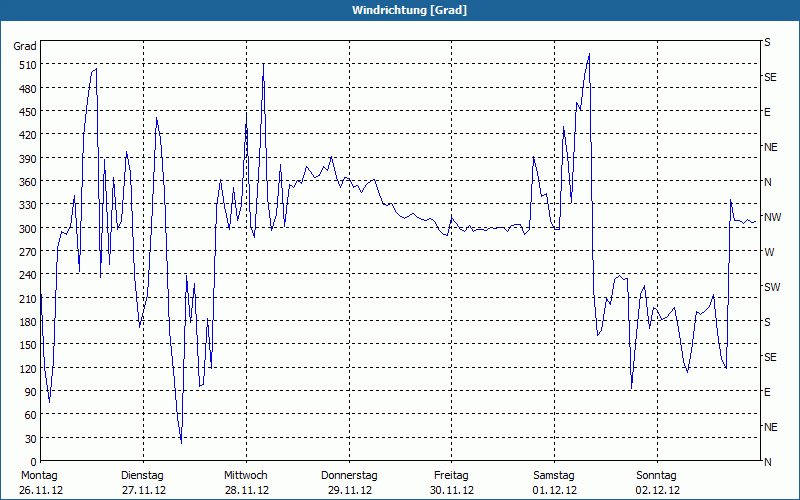Click the 'W' compass label
The height and width of the screenshot is (500, 800).
pos(769,252)
